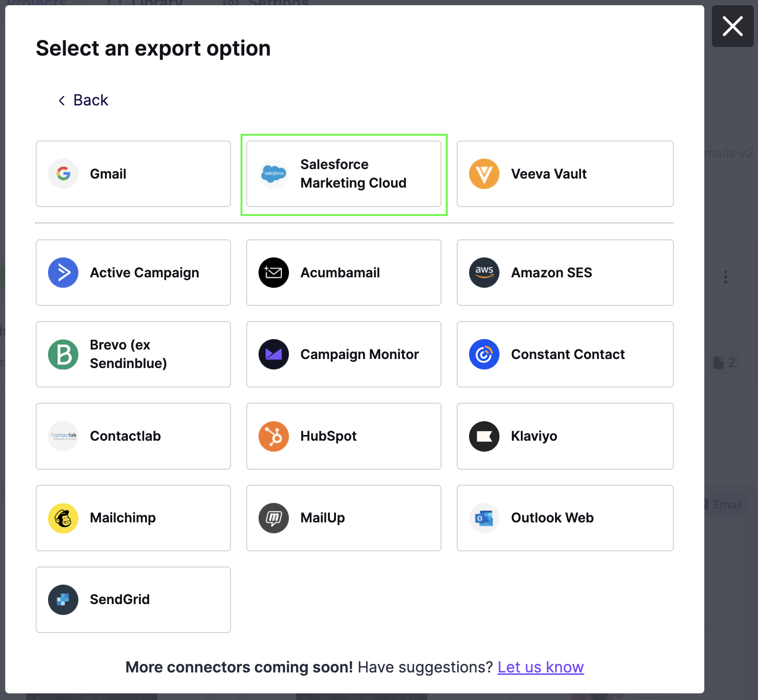Click the Contactlab logo icon
Viewport: 758px width, 700px height.
pyautogui.click(x=63, y=436)
